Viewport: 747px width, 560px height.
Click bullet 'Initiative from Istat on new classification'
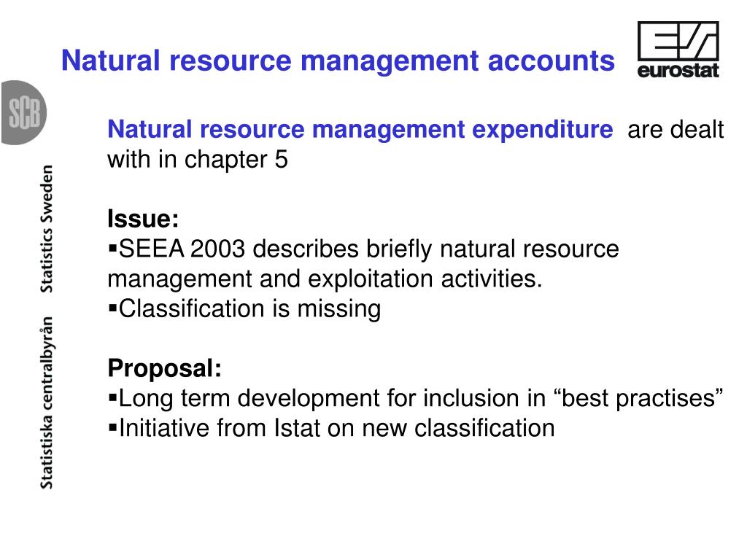[332, 428]
